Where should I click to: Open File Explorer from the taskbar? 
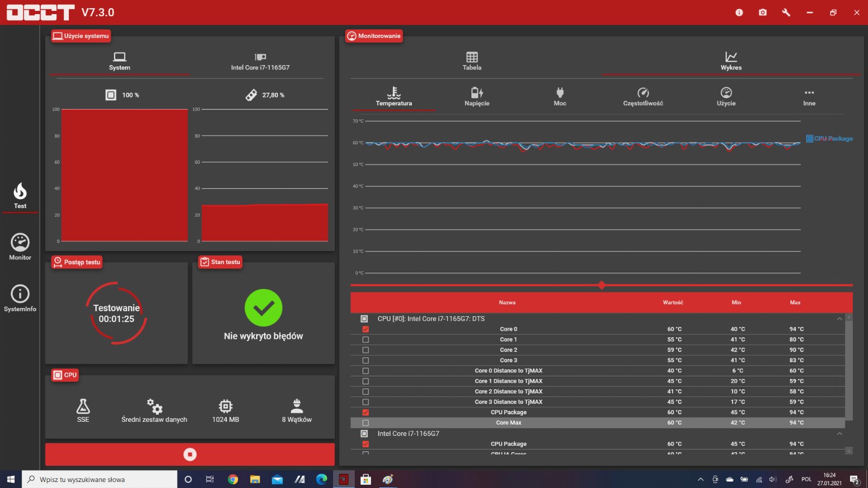click(x=255, y=479)
